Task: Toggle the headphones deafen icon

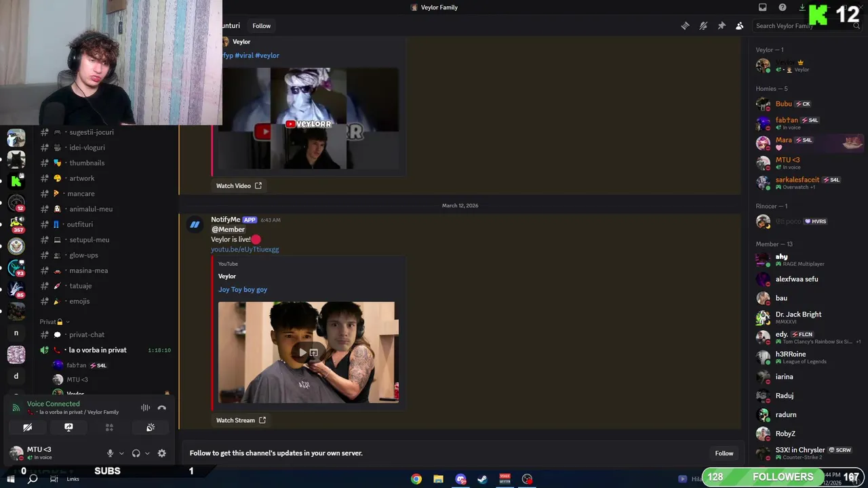Action: tap(136, 453)
